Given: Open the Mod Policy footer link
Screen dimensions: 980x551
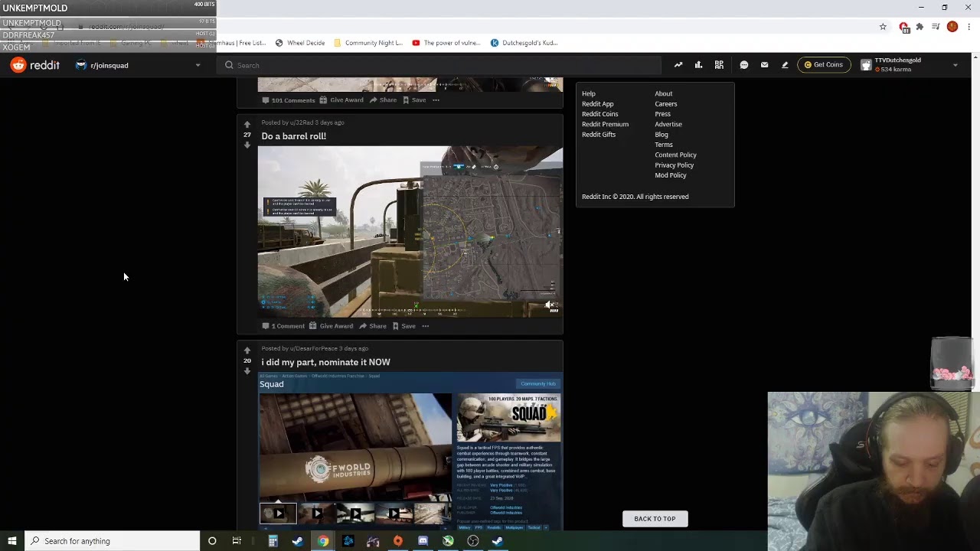Looking at the screenshot, I should click(670, 175).
